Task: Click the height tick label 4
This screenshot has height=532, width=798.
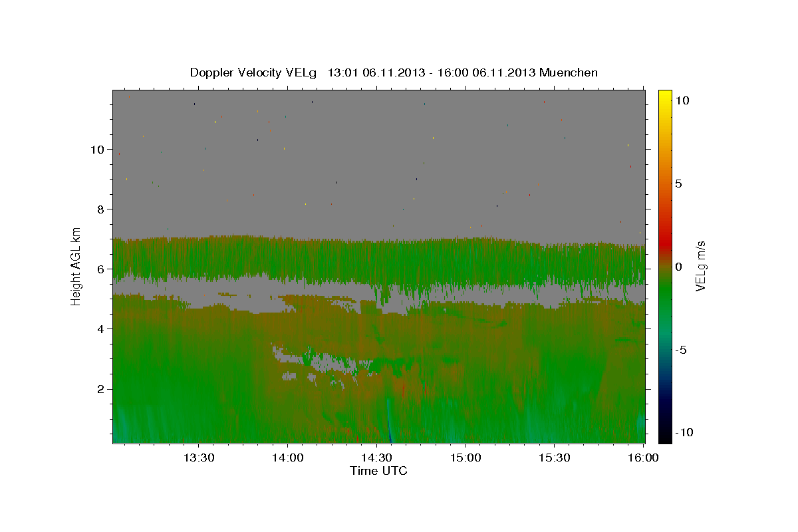Action: 101,329
